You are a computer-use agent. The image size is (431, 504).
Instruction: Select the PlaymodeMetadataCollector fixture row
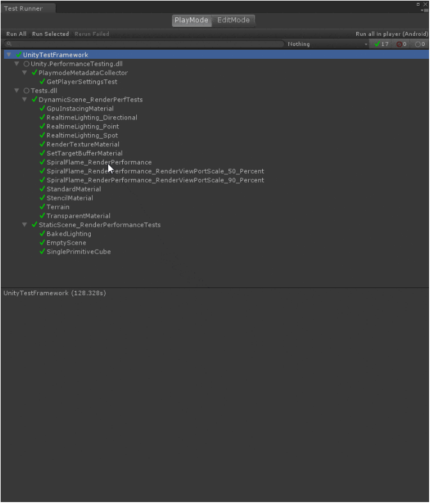216,73
